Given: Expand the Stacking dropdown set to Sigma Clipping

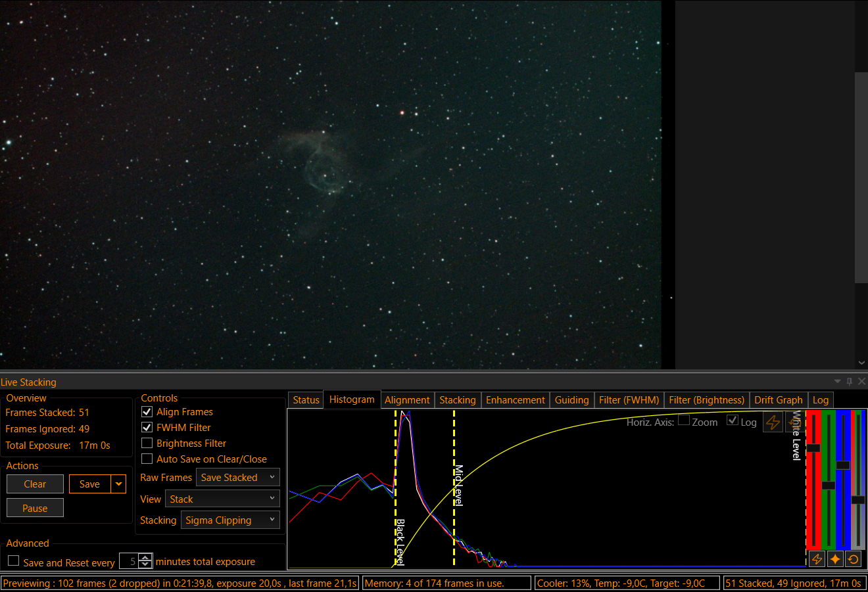Looking at the screenshot, I should (x=230, y=520).
